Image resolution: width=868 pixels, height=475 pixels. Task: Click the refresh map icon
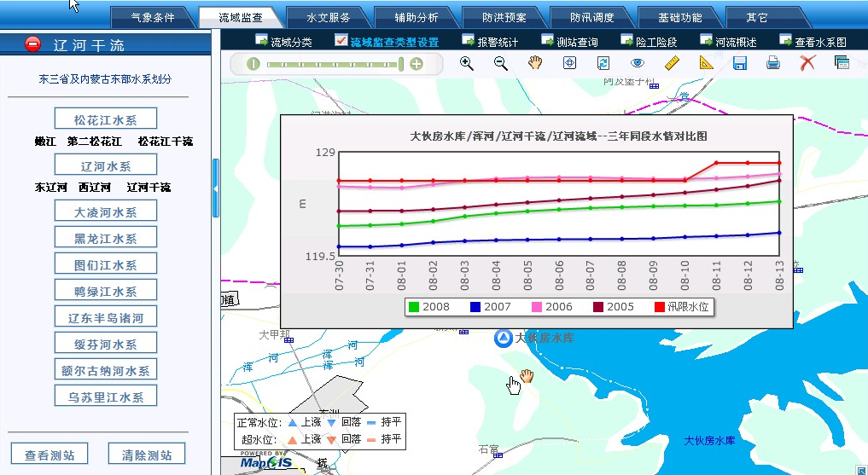[x=603, y=63]
